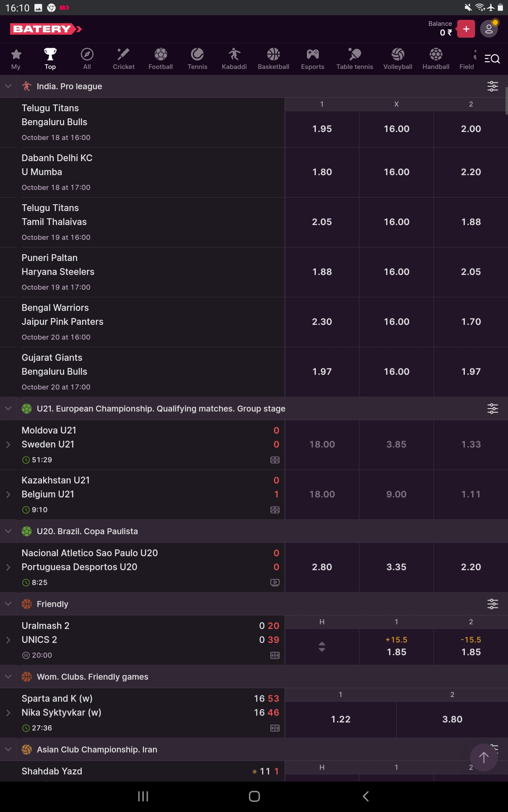
Task: Open odds filter sliders for India Pro league
Action: point(492,86)
